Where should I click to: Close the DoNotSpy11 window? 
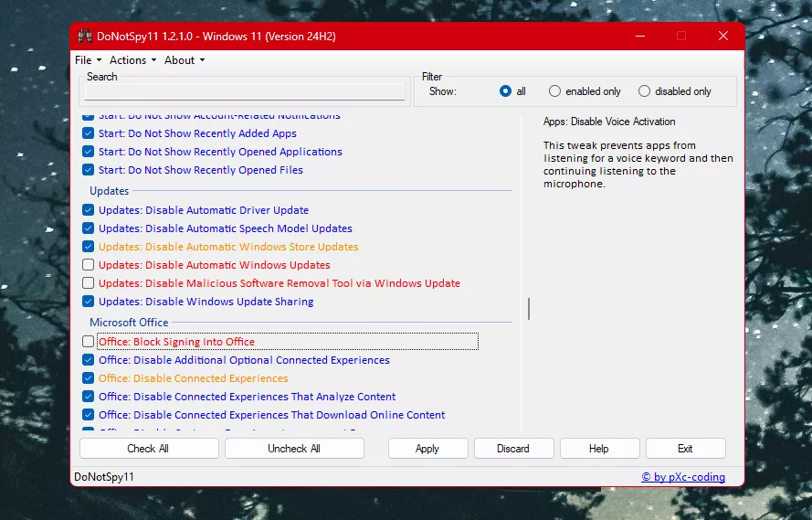723,37
